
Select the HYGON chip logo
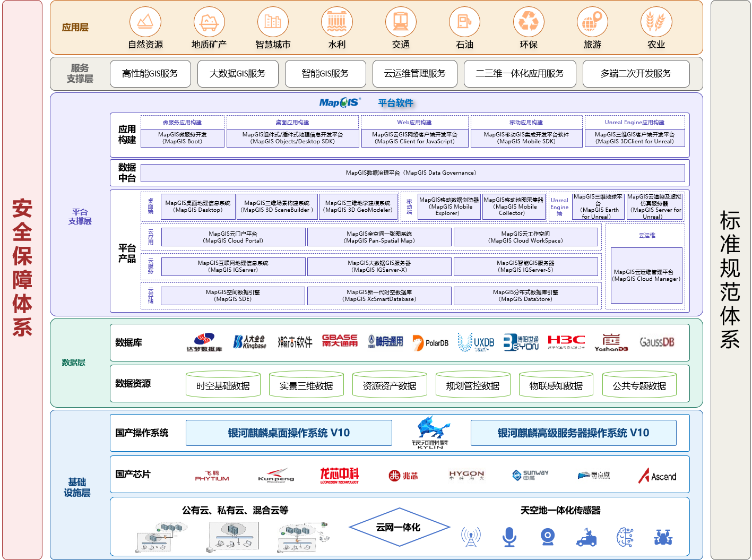(466, 475)
